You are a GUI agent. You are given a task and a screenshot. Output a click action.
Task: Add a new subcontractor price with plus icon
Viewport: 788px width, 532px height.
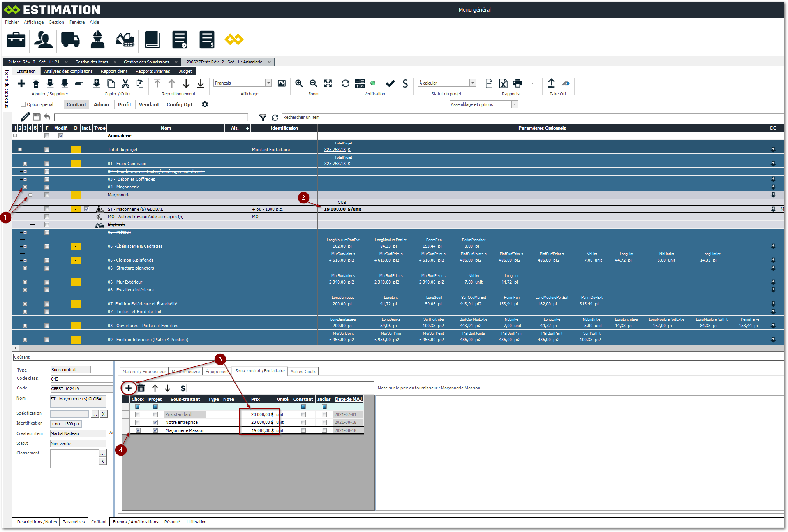(129, 388)
